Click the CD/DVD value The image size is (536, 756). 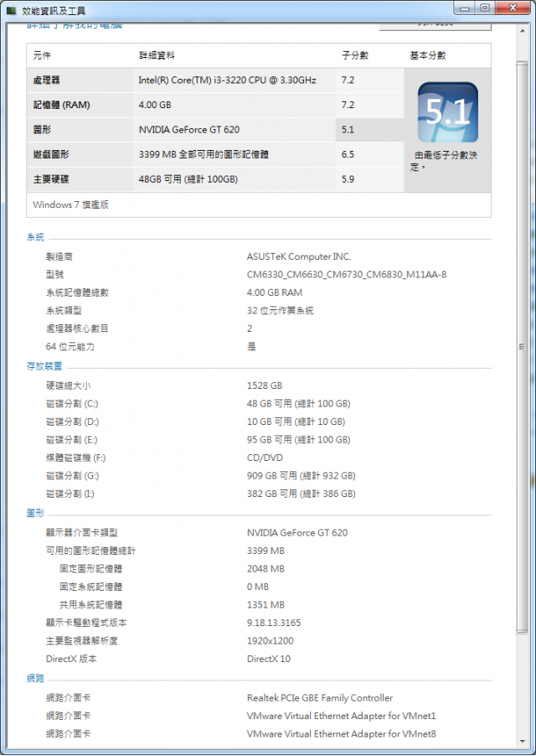(x=265, y=458)
